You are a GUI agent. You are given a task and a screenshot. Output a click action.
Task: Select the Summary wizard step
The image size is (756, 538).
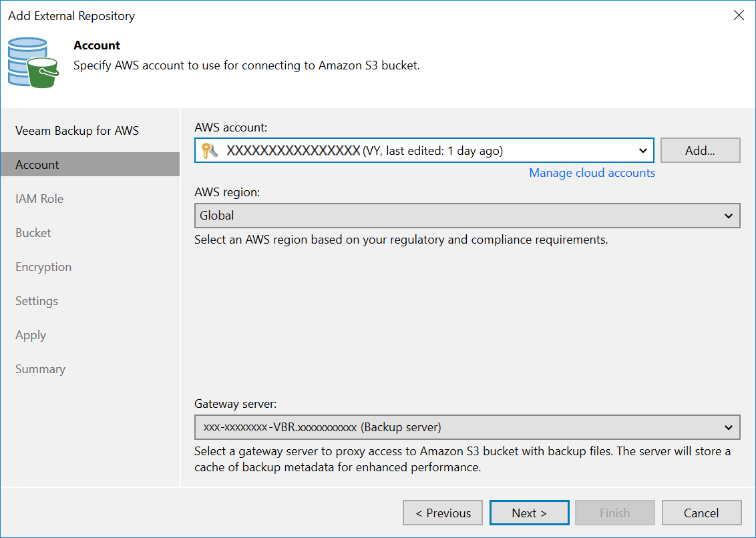41,369
